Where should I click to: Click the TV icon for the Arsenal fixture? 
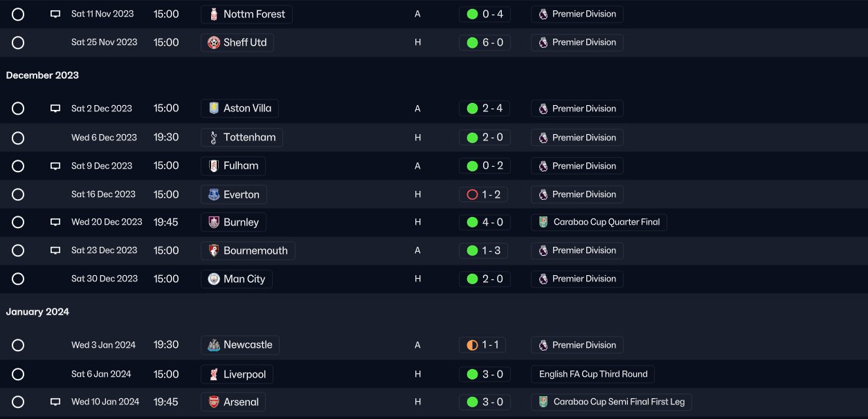tap(55, 402)
